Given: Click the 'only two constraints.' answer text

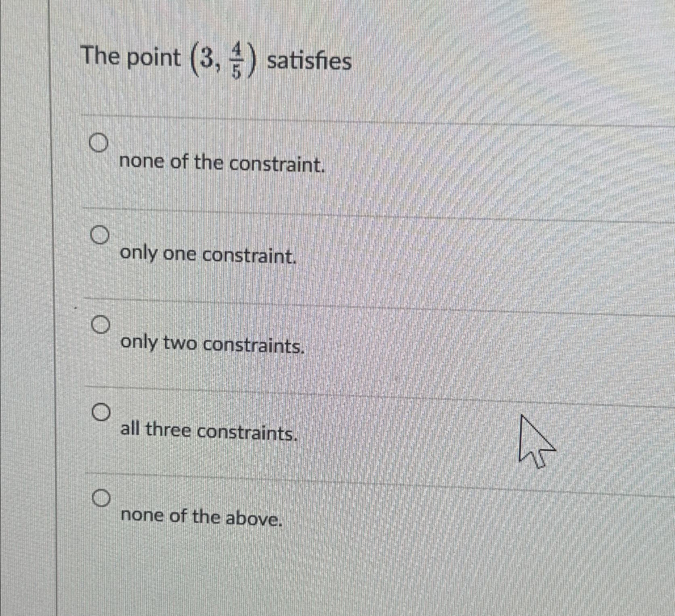Looking at the screenshot, I should pos(212,345).
